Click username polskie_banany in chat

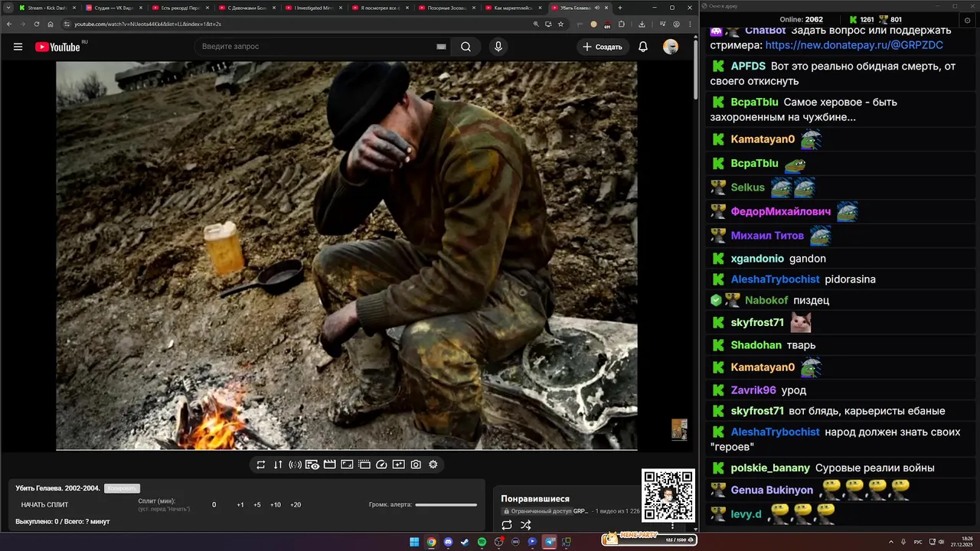(x=770, y=468)
